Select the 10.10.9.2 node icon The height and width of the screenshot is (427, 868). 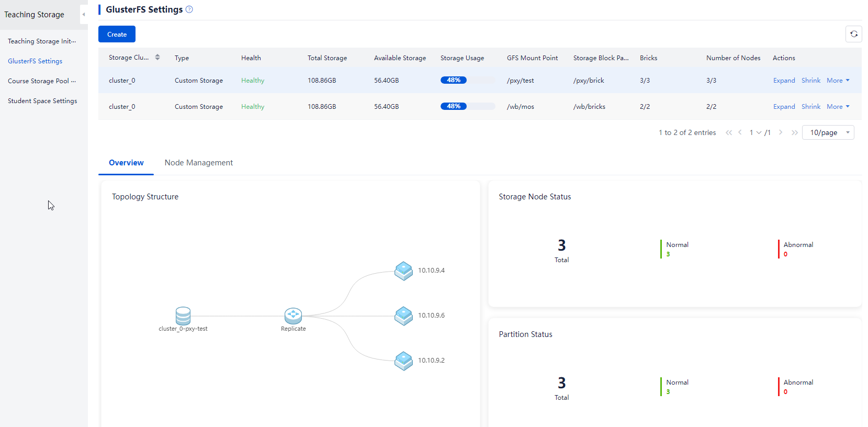403,361
